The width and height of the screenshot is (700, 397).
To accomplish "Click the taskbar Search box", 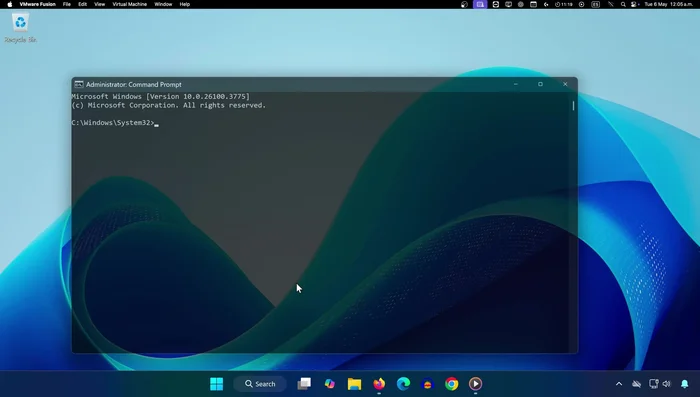I will 260,384.
